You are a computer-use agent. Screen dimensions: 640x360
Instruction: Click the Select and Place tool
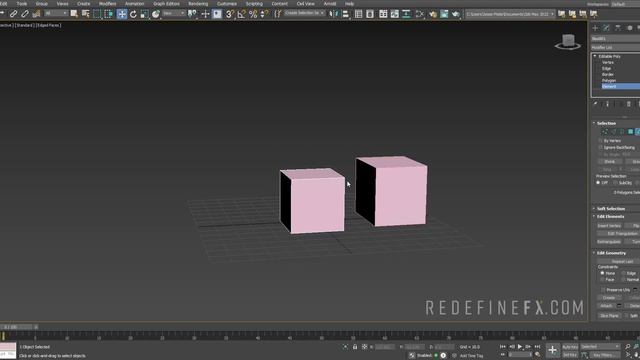point(156,14)
